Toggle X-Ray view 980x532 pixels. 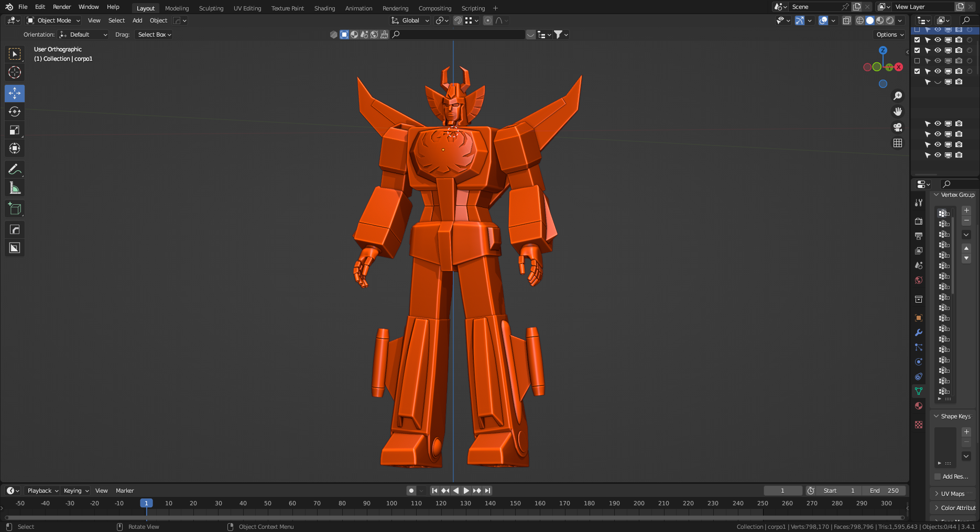pyautogui.click(x=846, y=20)
